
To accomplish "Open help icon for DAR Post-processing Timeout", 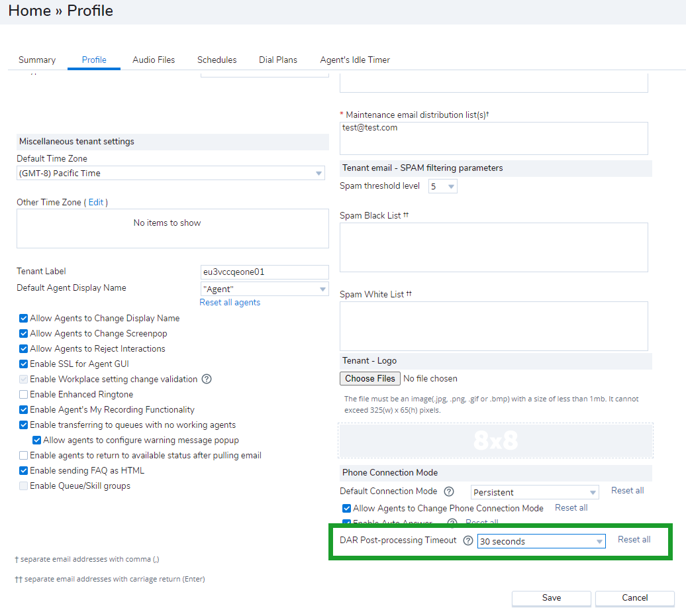I will 468,540.
